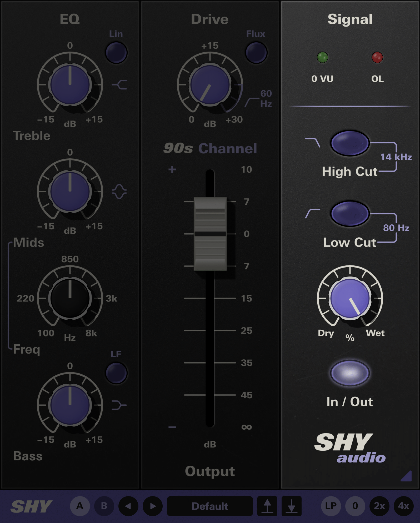
Task: Click the Mids gain knob
Action: pos(70,192)
